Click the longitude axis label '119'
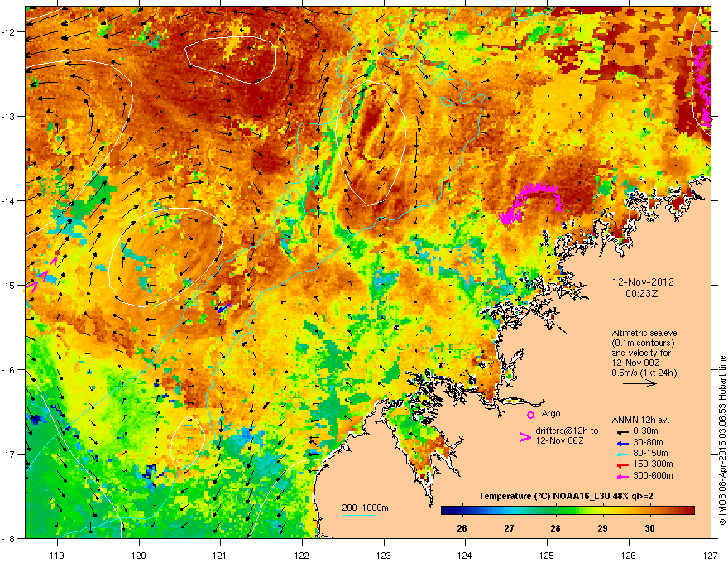This screenshot has width=728, height=563. [x=57, y=555]
